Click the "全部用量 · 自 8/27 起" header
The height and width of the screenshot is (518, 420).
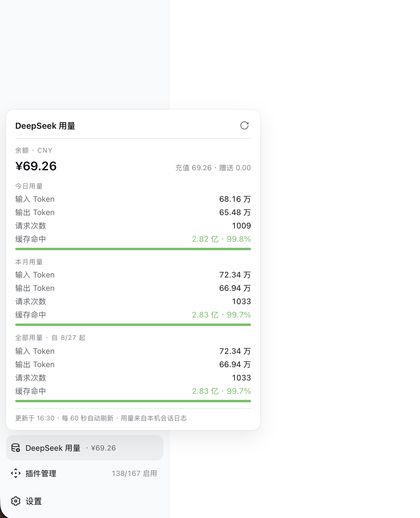[x=51, y=337]
